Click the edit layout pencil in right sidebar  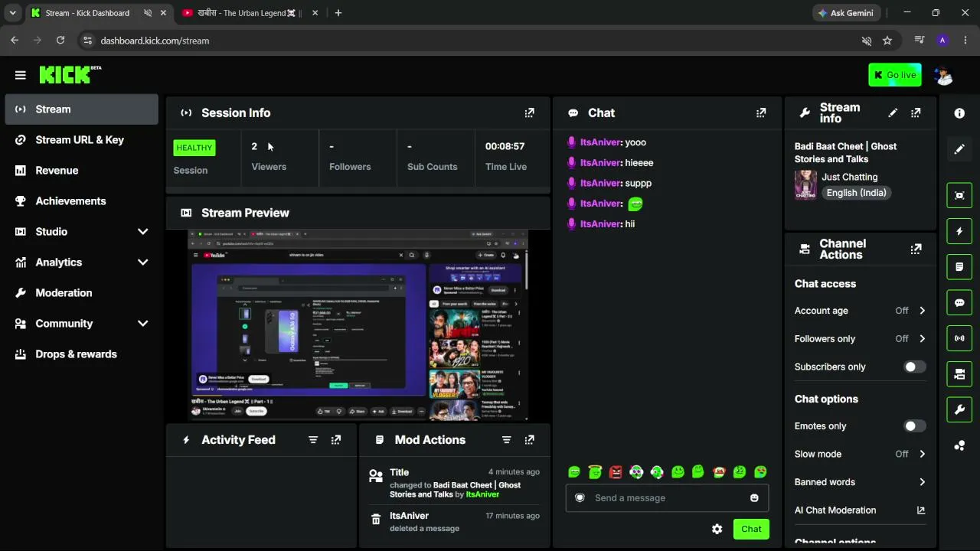pos(959,149)
